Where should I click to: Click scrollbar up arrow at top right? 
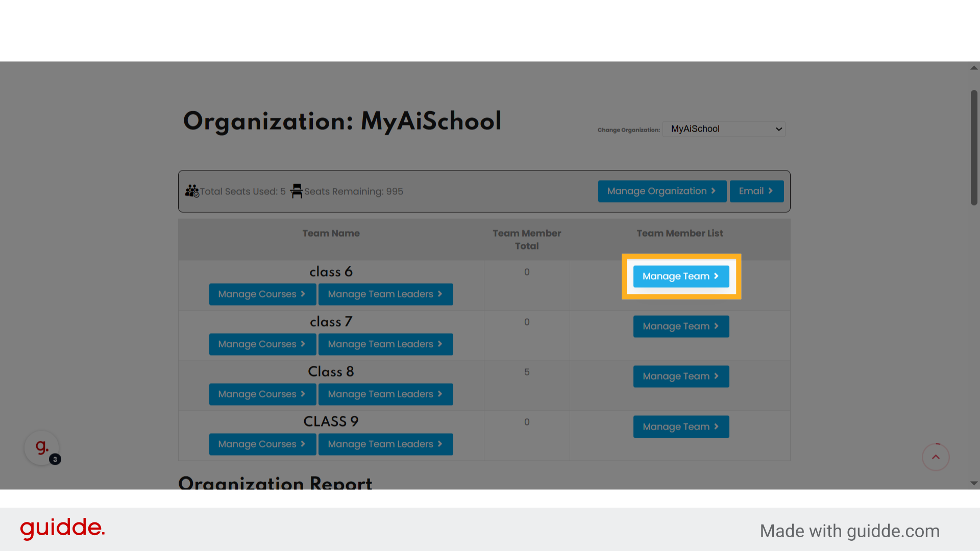click(x=974, y=68)
